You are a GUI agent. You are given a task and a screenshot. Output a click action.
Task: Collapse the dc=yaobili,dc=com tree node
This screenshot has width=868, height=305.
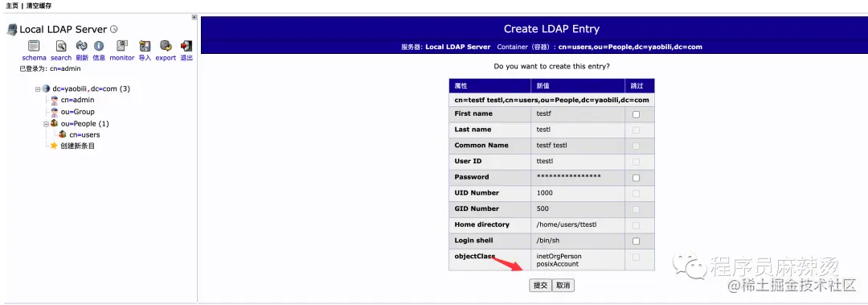tap(38, 89)
